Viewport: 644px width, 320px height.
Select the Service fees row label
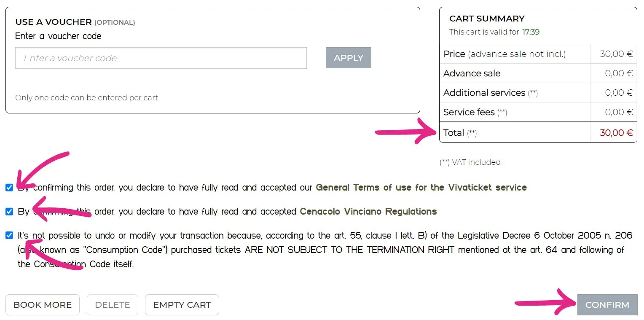point(469,112)
